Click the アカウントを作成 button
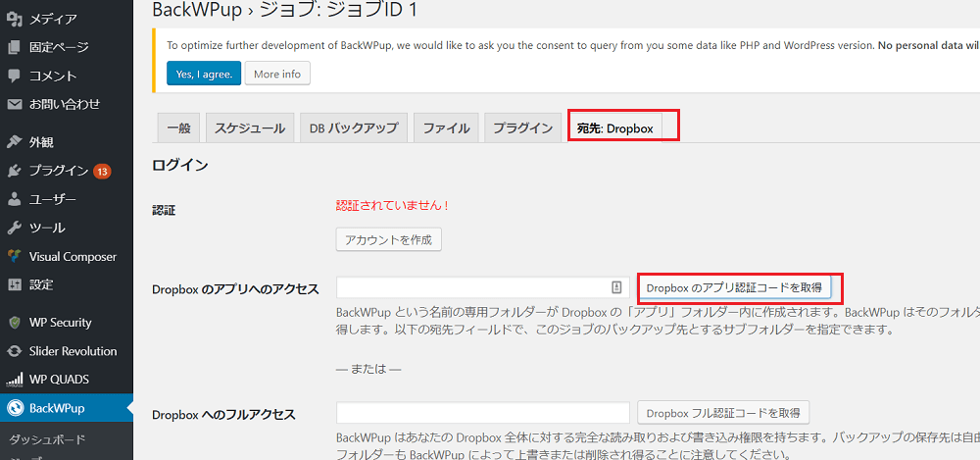This screenshot has width=980, height=460. tap(389, 239)
